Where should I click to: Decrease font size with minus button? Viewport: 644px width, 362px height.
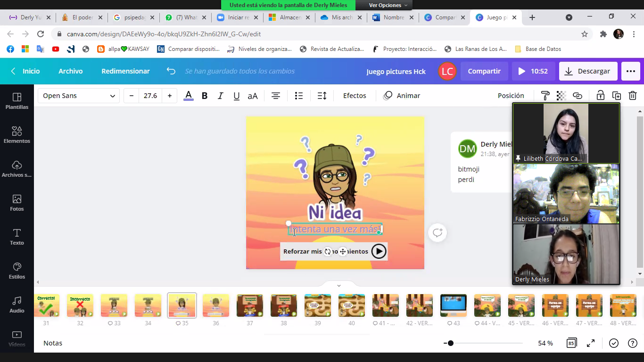tap(132, 96)
